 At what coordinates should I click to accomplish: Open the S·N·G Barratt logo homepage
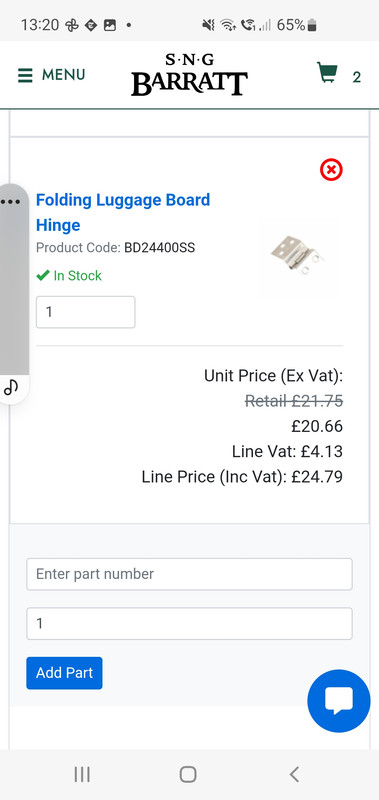pos(189,75)
